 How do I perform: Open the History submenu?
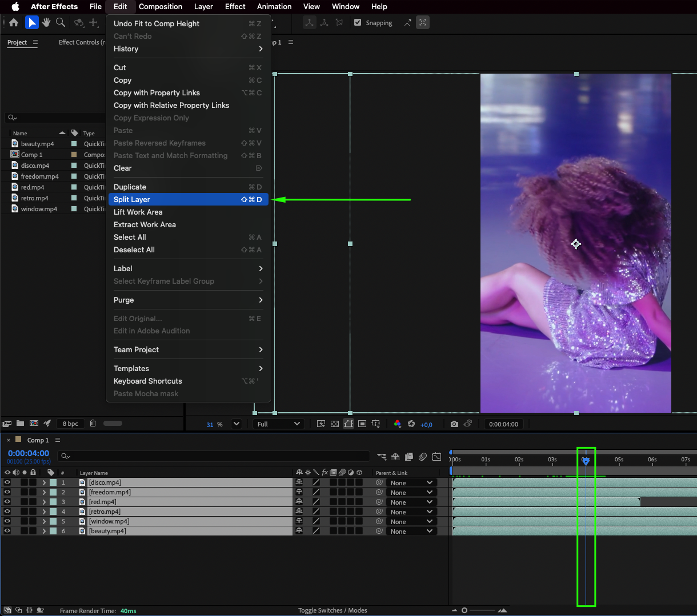[x=188, y=49]
